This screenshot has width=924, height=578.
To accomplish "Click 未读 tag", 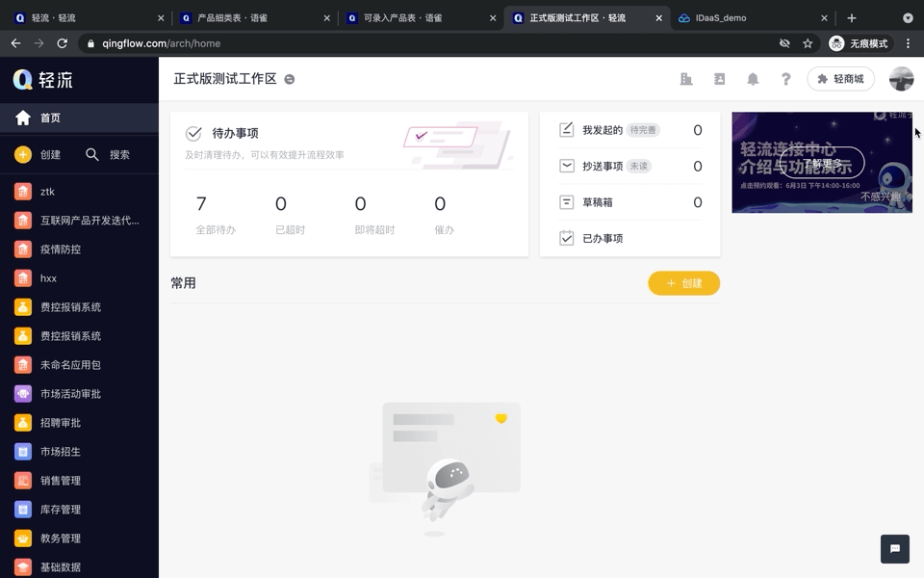I will tap(639, 166).
